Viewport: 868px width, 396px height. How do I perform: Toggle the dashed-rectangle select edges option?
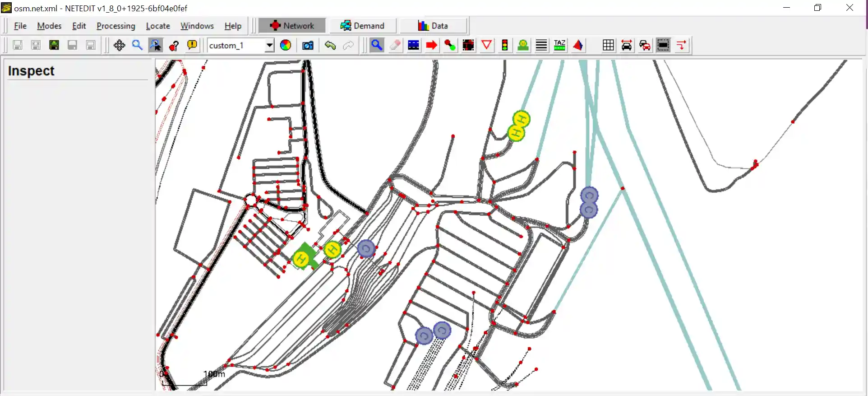point(663,45)
